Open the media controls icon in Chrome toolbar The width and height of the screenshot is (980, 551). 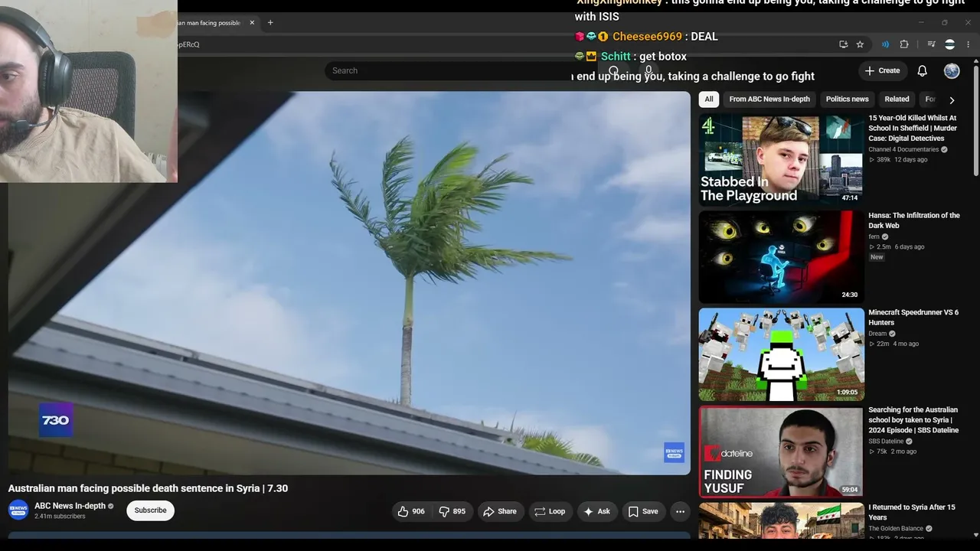[x=932, y=44]
